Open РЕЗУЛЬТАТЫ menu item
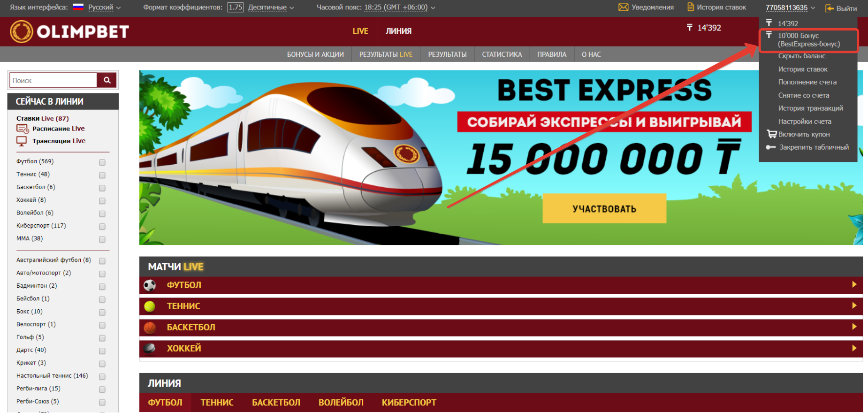 click(x=447, y=54)
